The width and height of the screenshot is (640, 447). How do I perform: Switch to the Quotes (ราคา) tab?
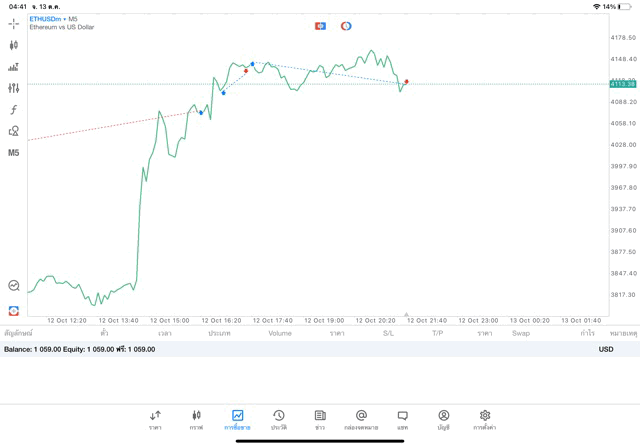tap(155, 420)
